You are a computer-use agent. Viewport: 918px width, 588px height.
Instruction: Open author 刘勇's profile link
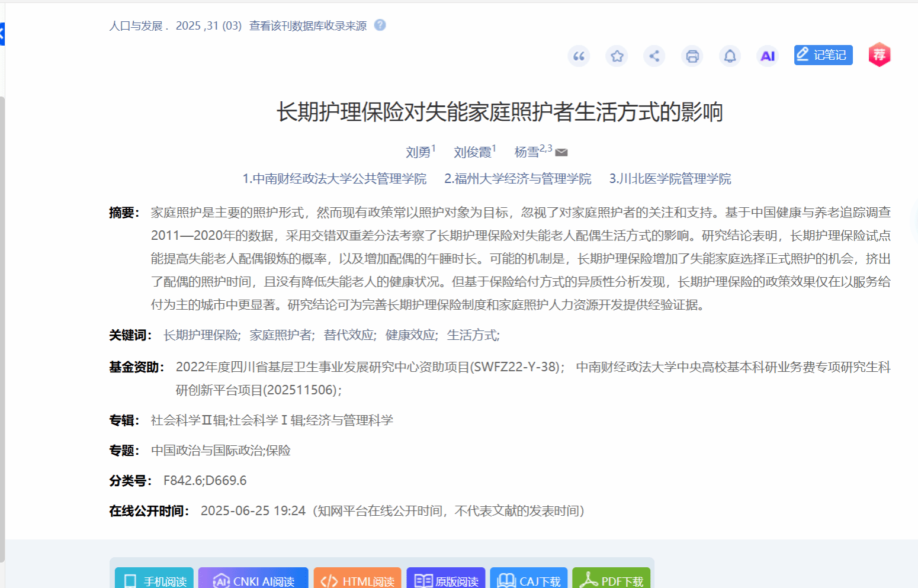point(418,152)
